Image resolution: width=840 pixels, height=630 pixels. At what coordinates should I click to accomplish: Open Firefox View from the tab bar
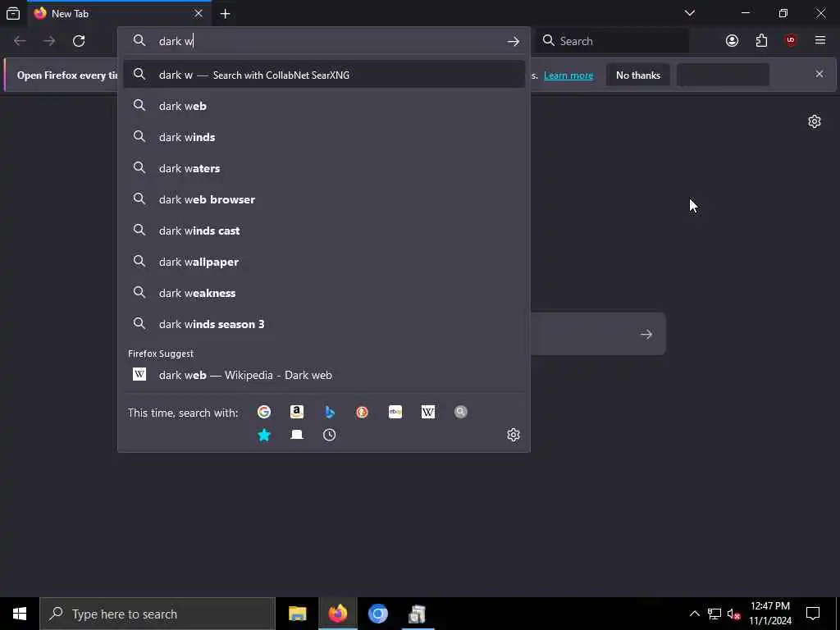(13, 13)
